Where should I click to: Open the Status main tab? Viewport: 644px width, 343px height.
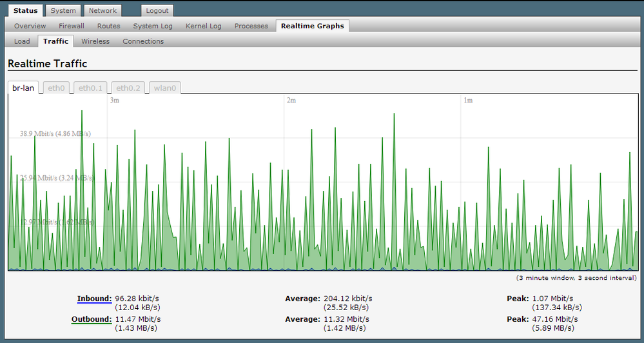click(x=26, y=11)
